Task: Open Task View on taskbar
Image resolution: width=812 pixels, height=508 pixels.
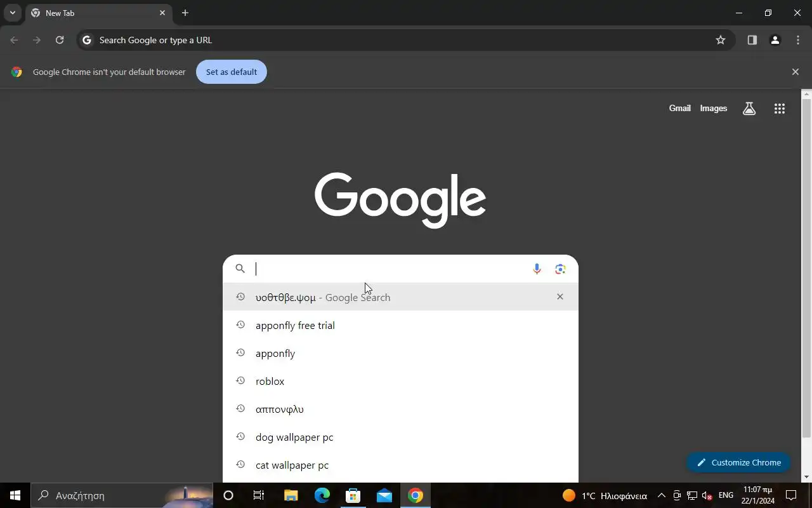Action: click(259, 495)
